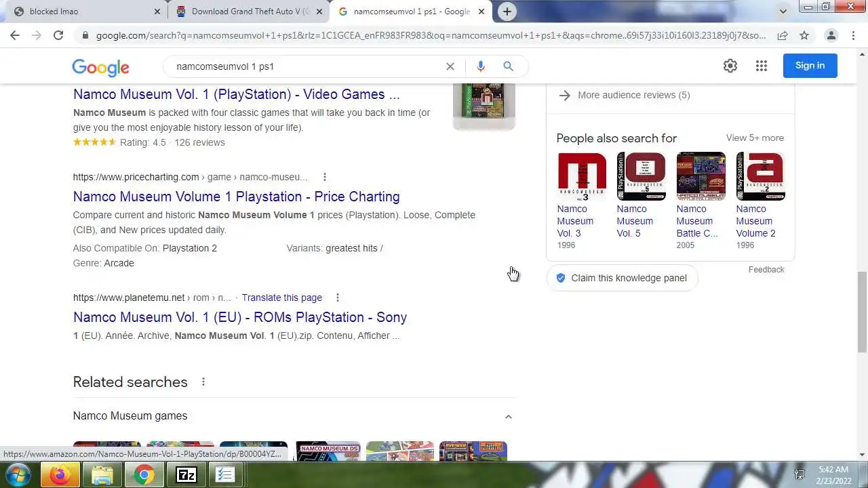The image size is (868, 488).
Task: Open Namco Museum Vol. 5 thumbnail
Action: coord(641,176)
